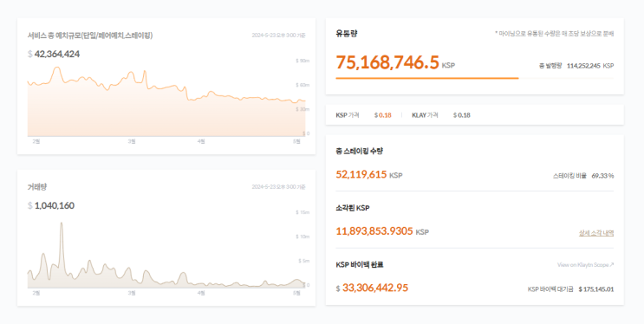Click the deposit chart title 서비스 총 예치규모
Viewport: 644px width, 324px height.
(x=90, y=36)
